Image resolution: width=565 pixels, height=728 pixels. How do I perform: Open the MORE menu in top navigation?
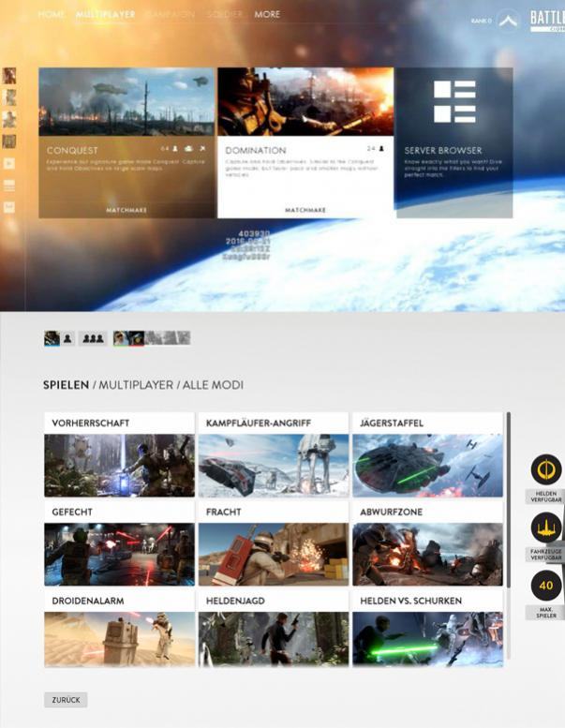(x=267, y=14)
